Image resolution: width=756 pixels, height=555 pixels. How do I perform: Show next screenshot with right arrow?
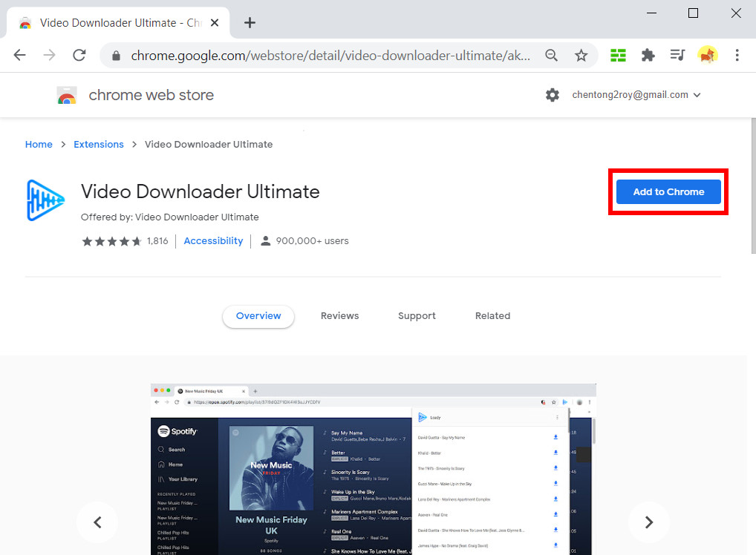649,522
